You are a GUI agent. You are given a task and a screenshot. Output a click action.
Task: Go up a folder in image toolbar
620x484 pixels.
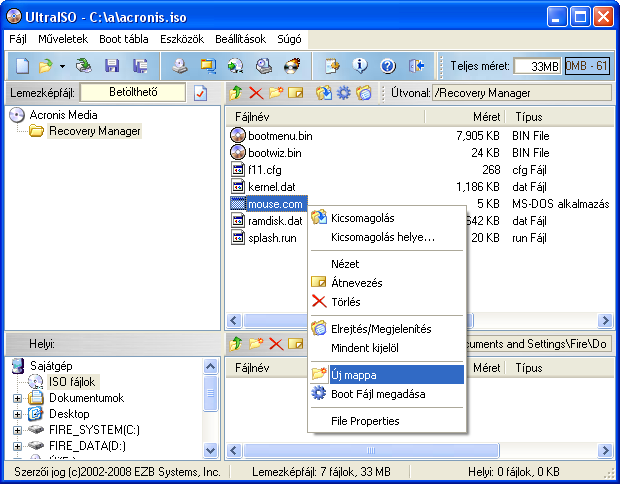236,93
